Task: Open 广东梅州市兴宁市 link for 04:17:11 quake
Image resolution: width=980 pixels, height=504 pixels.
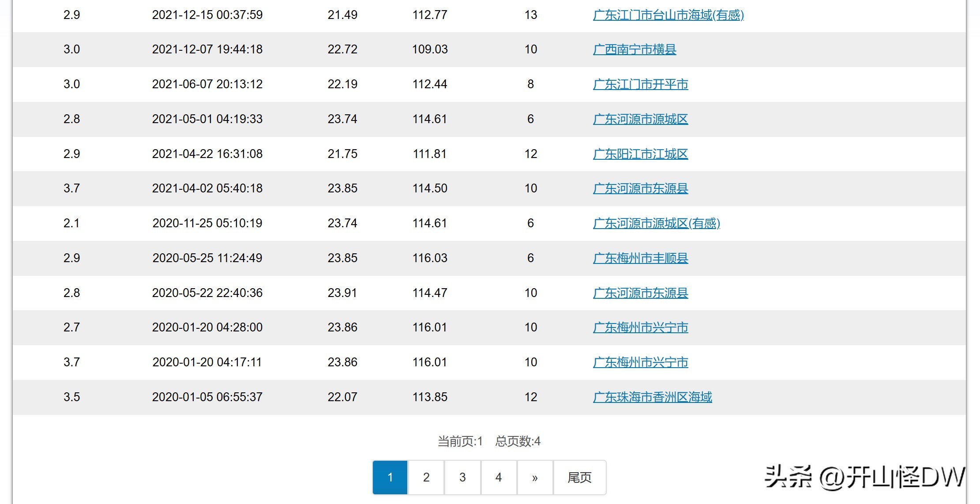Action: point(640,362)
